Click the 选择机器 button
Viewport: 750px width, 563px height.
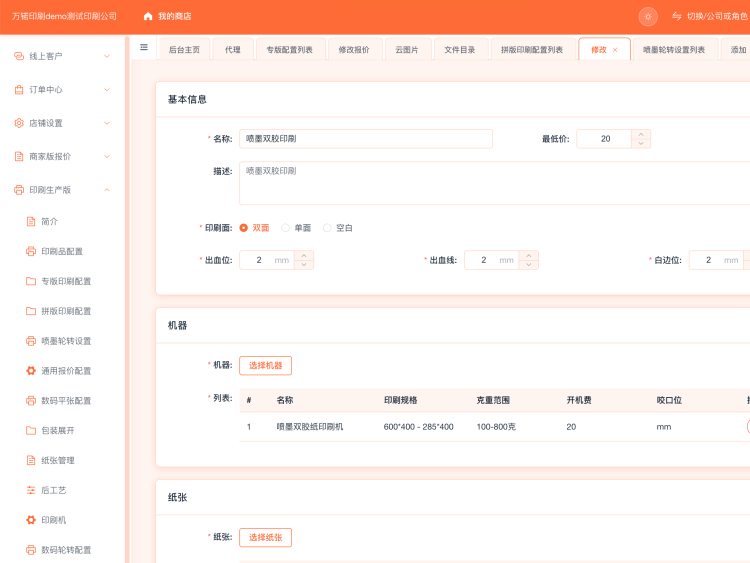pos(265,365)
